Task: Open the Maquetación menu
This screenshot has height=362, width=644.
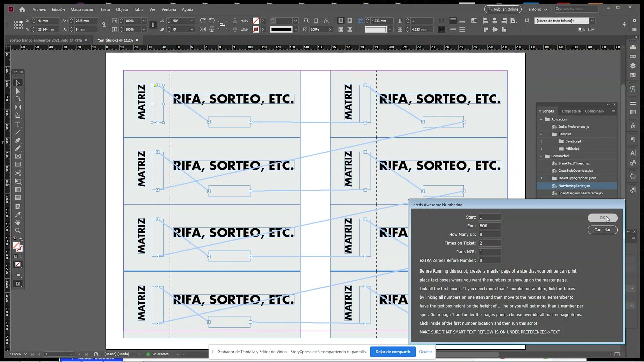Action: pyautogui.click(x=83, y=9)
